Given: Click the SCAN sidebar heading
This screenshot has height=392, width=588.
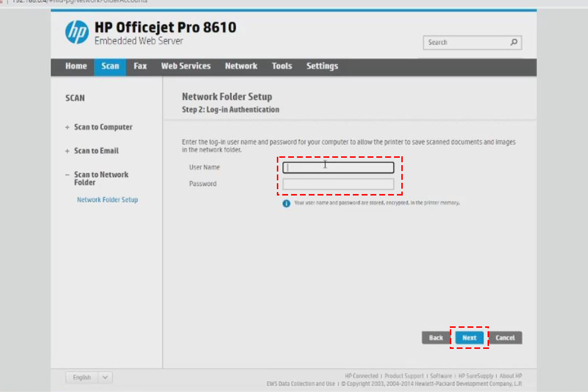Looking at the screenshot, I should pyautogui.click(x=75, y=98).
